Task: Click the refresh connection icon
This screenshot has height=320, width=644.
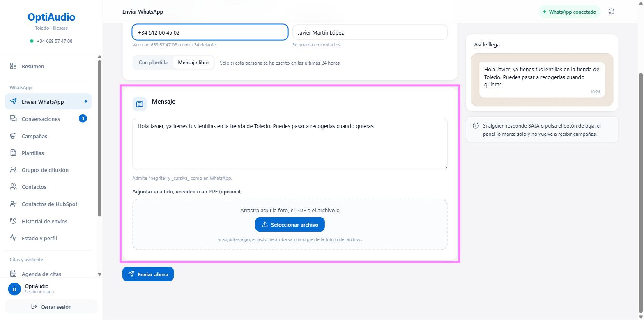Action: (x=611, y=12)
